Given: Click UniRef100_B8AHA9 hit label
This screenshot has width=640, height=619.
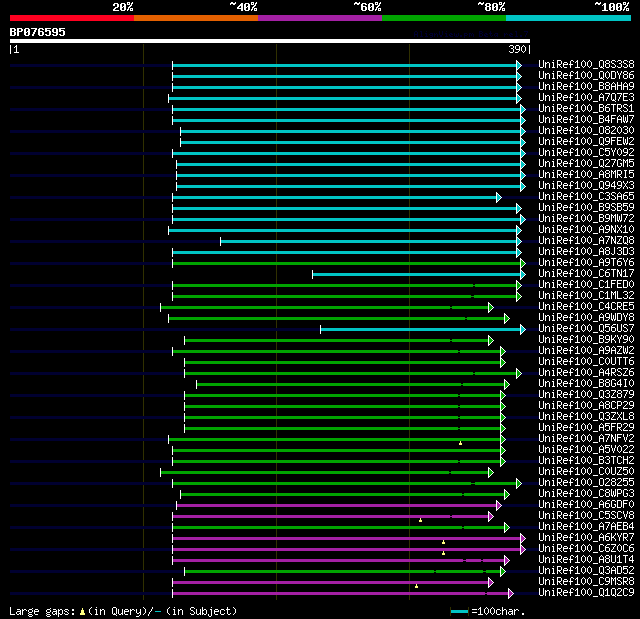Looking at the screenshot, I should 586,87.
